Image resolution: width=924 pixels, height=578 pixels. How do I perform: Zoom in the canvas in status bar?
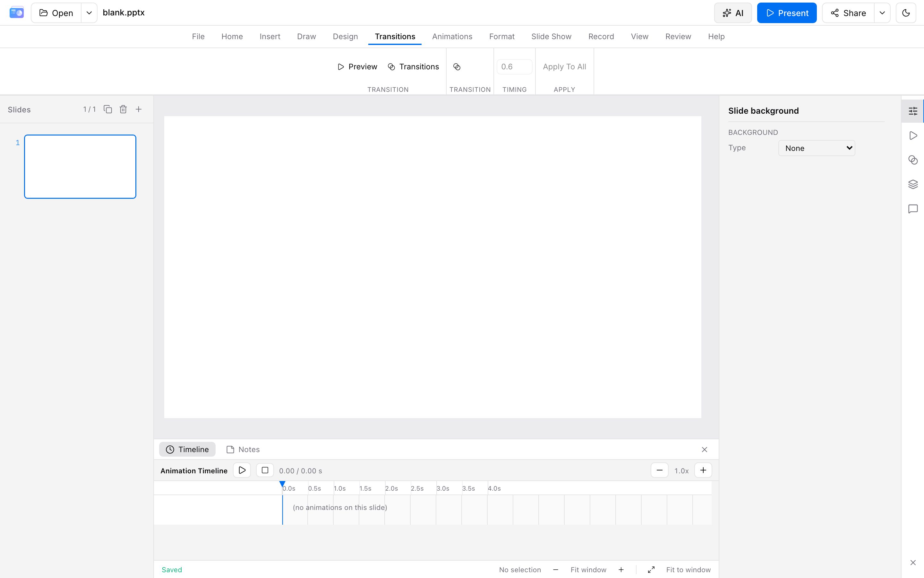coord(621,570)
